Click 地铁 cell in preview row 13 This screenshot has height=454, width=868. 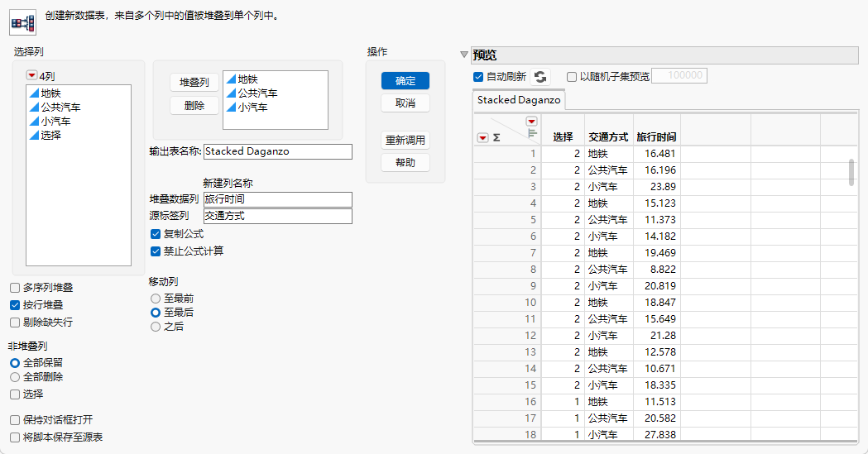click(x=598, y=352)
